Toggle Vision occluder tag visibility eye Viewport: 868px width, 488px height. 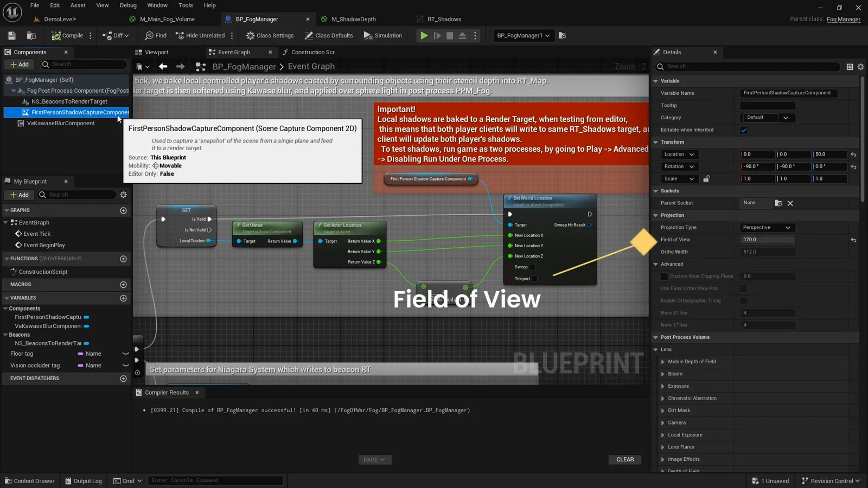coord(125,365)
